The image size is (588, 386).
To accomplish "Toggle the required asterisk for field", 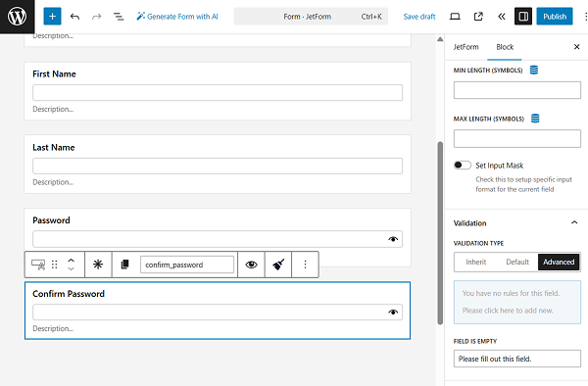I will [98, 265].
